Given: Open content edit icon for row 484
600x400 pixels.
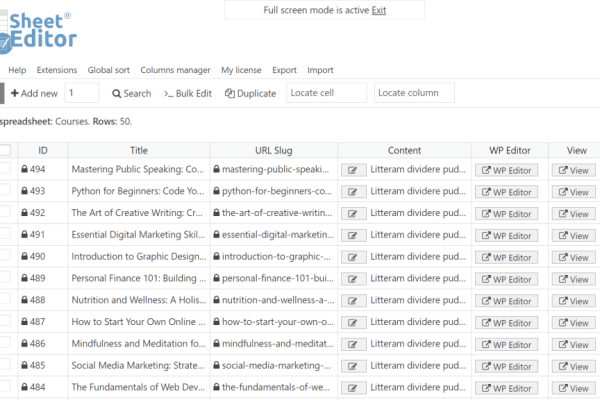Looking at the screenshot, I should 353,389.
